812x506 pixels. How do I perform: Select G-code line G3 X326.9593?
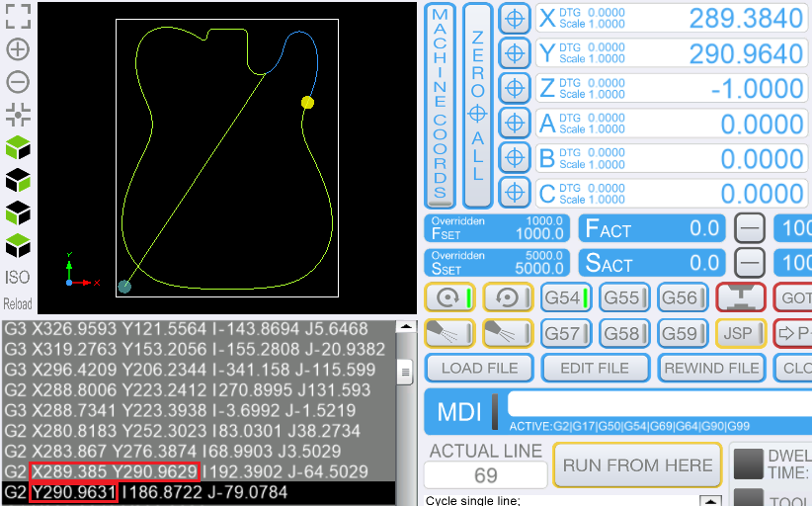point(186,328)
